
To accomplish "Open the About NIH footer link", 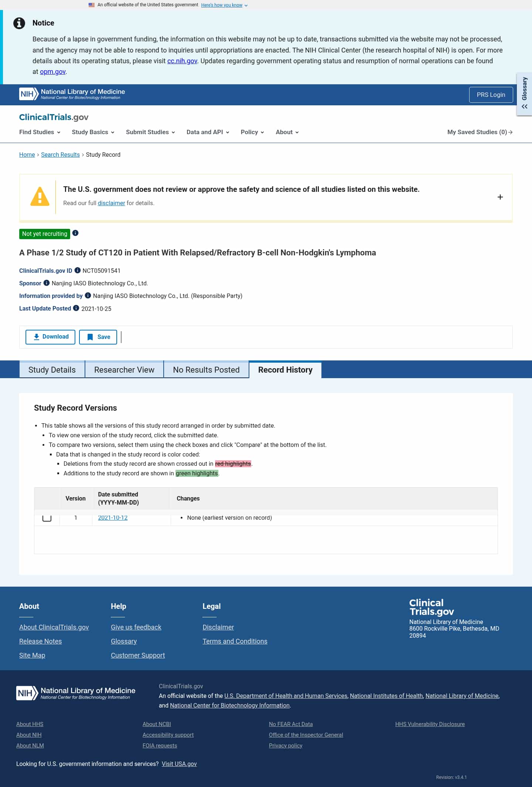I will (29, 735).
